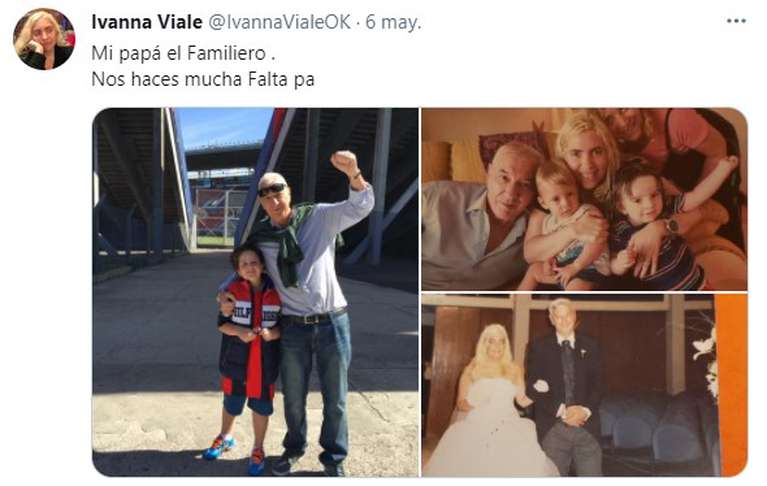Viewport: 767px width, 486px height.
Task: Click the raised fist in stadium photo
Action: pos(346,163)
